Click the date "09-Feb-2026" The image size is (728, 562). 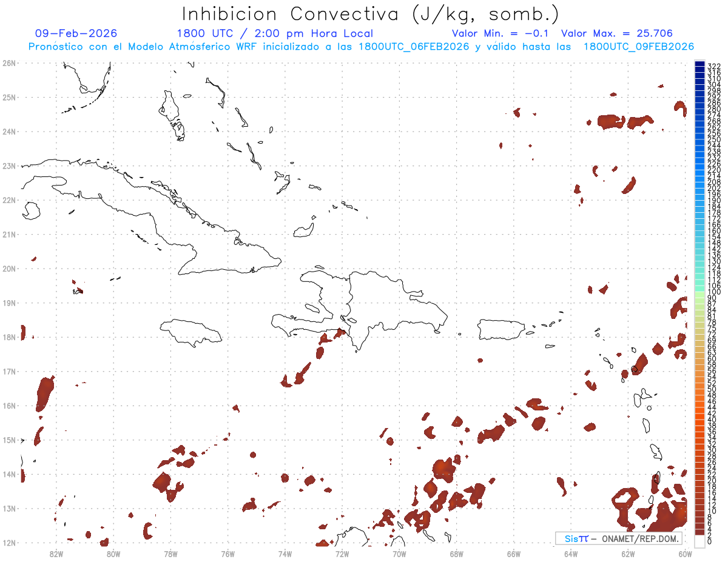pos(76,33)
